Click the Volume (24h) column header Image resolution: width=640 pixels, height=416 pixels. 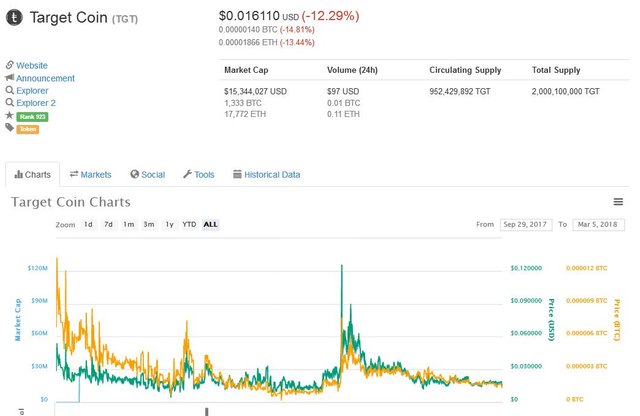coord(352,70)
